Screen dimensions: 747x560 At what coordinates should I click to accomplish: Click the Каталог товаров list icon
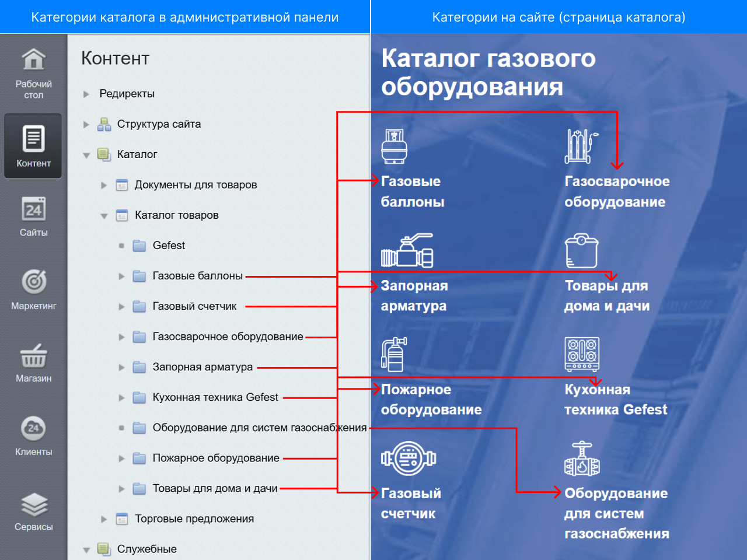122,215
